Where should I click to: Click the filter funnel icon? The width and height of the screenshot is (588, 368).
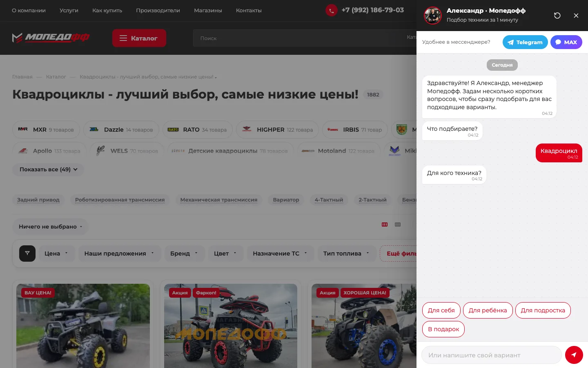coord(27,254)
